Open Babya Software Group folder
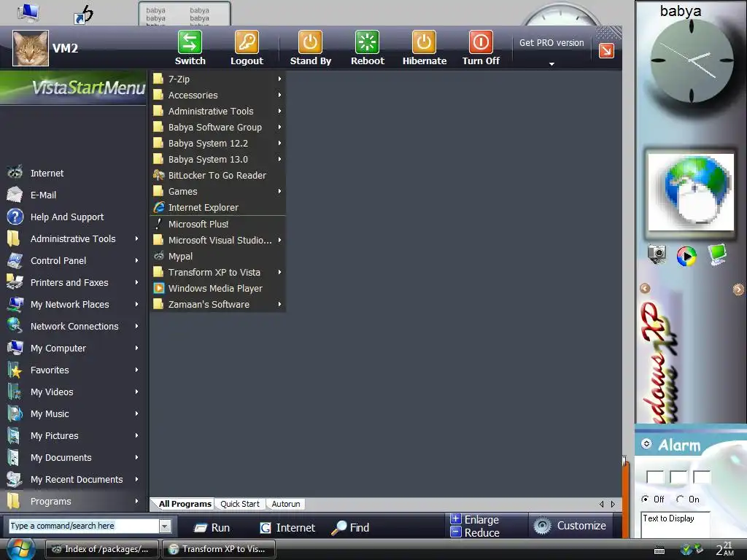This screenshot has width=747, height=560. coord(215,127)
